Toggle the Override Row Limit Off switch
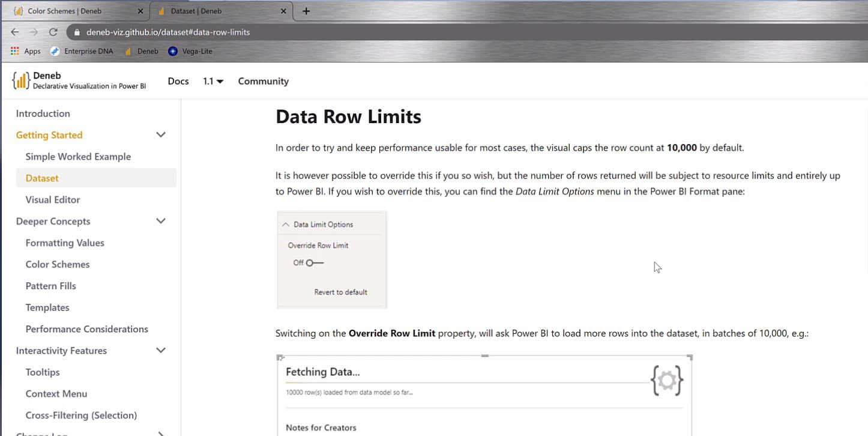Viewport: 868px width, 436px height. [315, 262]
